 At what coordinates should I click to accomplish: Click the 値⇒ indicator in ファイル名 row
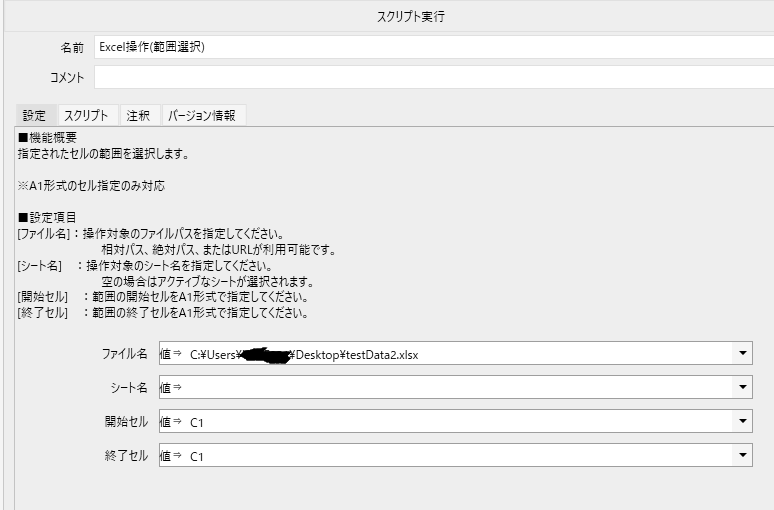click(171, 354)
